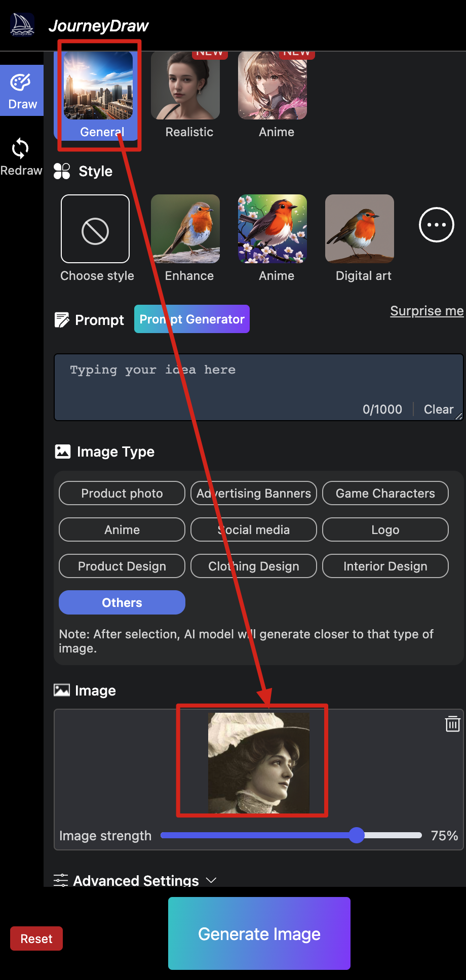Open the Draw palette sidebar tab
Viewport: 466px width, 980px height.
pos(22,91)
